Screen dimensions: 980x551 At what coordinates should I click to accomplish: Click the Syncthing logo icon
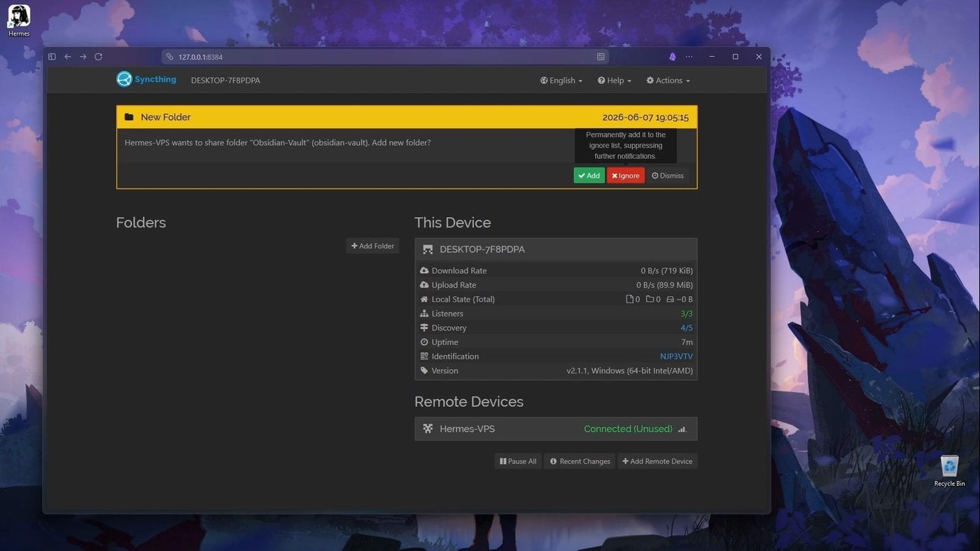coord(124,79)
